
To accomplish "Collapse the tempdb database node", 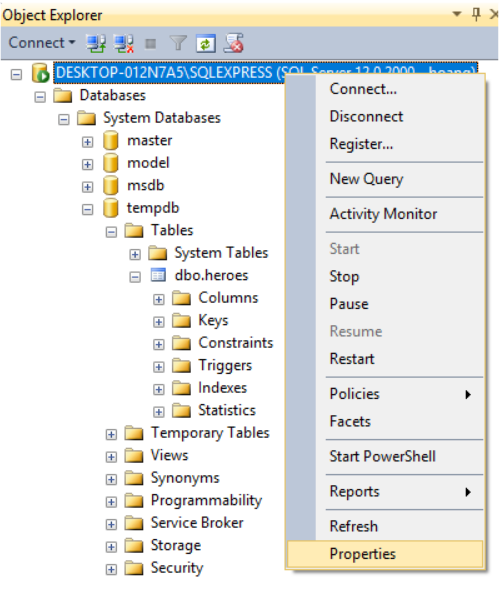I will click(x=88, y=210).
